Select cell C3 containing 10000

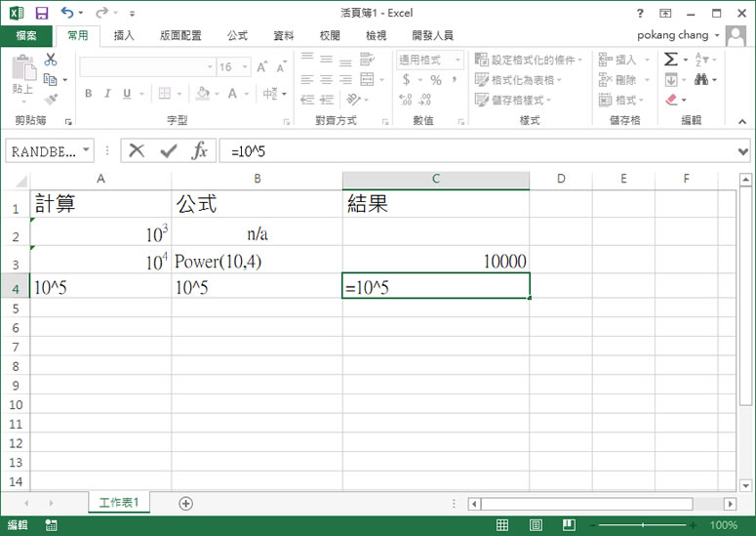(x=435, y=261)
